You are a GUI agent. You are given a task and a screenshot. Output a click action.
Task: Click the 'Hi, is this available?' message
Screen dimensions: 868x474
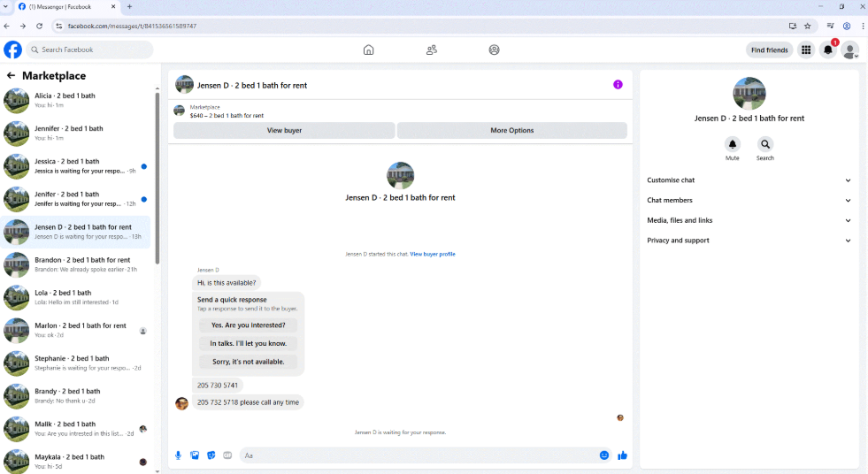point(227,283)
